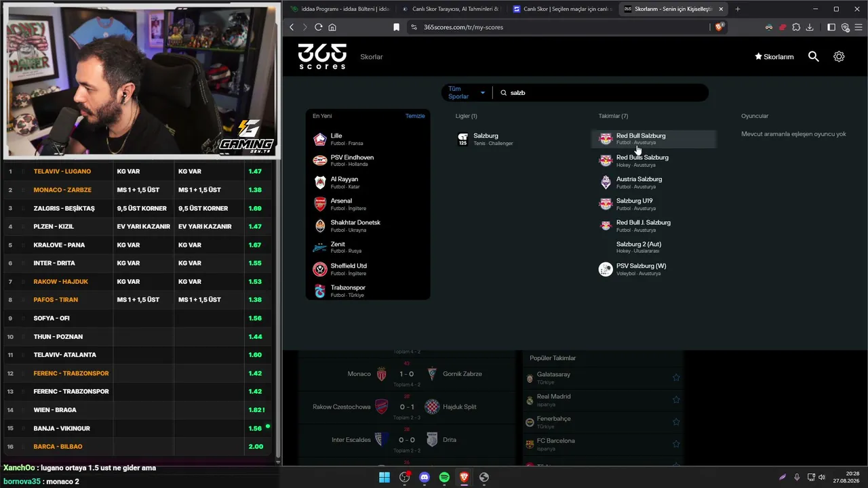Screen dimensions: 868x488
Task: Open Spotify from the taskbar
Action: [x=444, y=477]
